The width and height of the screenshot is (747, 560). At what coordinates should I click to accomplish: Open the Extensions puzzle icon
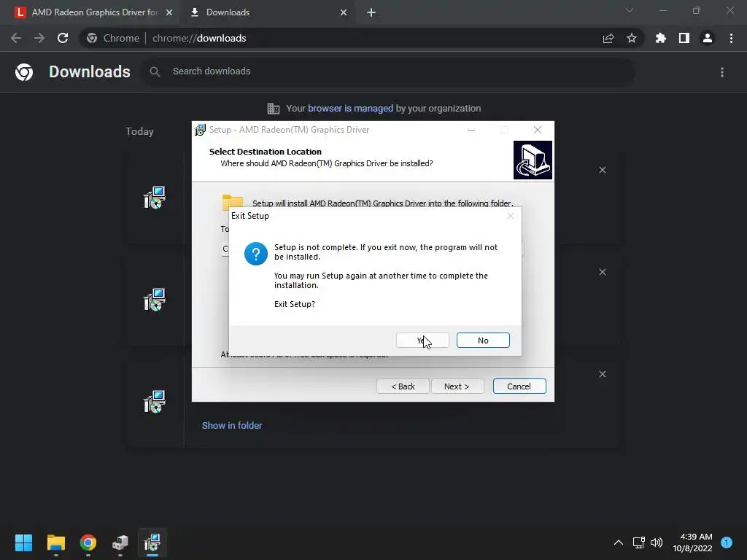pos(661,38)
